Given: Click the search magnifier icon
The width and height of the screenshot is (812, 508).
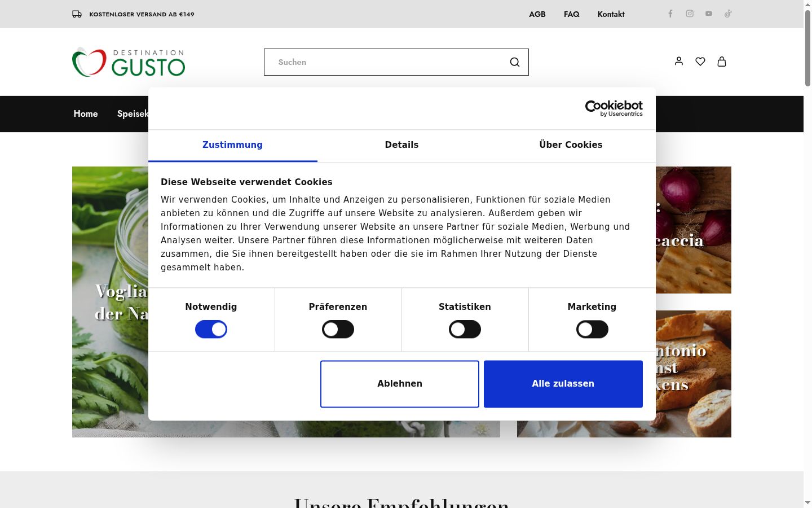Looking at the screenshot, I should click(x=515, y=62).
